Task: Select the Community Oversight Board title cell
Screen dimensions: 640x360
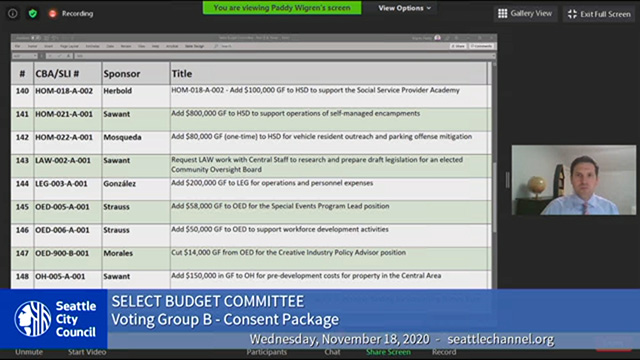Action: point(329,166)
